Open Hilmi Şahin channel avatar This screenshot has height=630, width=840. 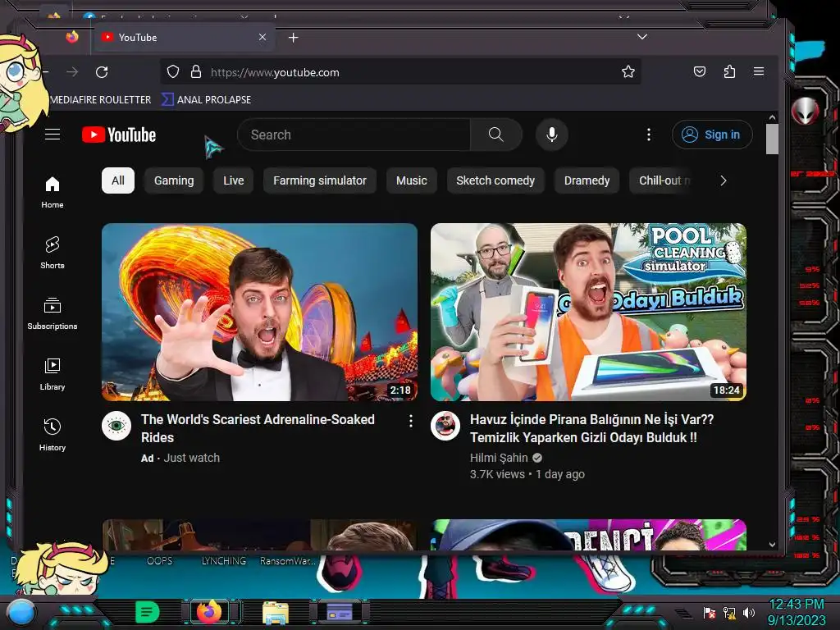point(445,426)
